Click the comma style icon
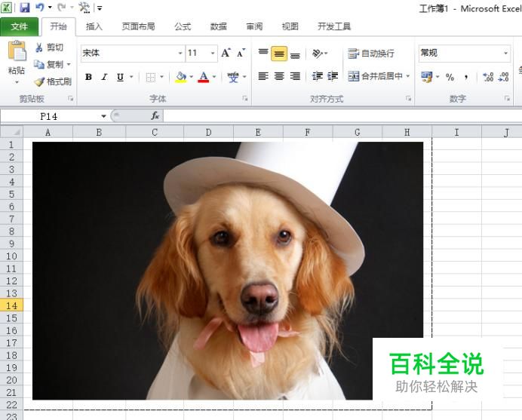The image size is (522, 420). click(466, 77)
